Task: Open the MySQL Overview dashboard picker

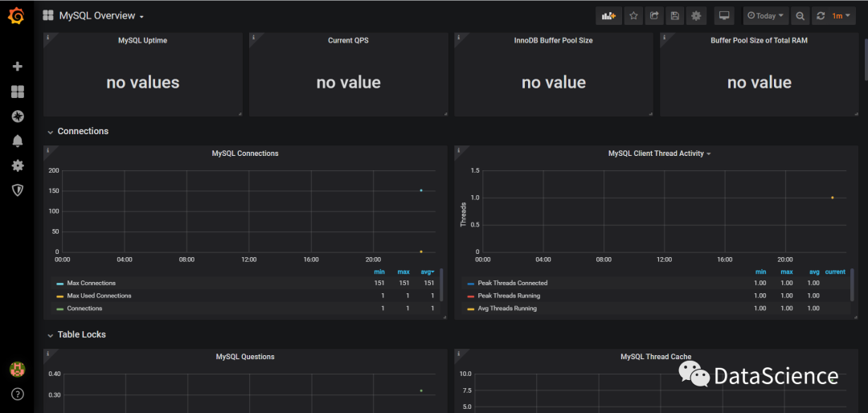Action: point(100,16)
